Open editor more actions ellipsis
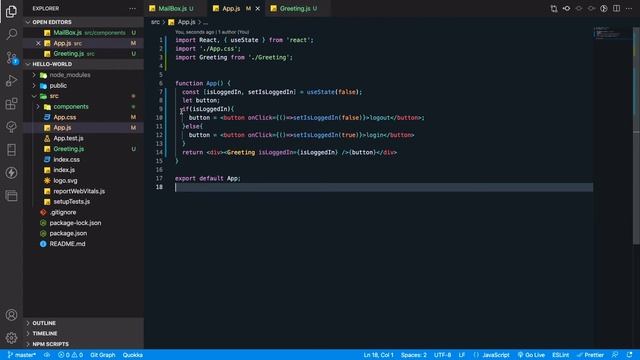The image size is (640, 360). point(629,9)
